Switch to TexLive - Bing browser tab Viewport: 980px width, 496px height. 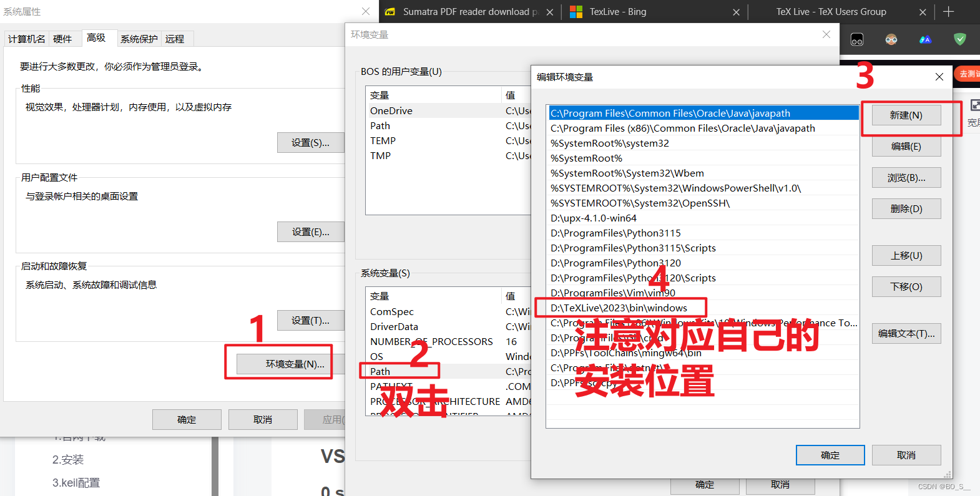click(654, 12)
